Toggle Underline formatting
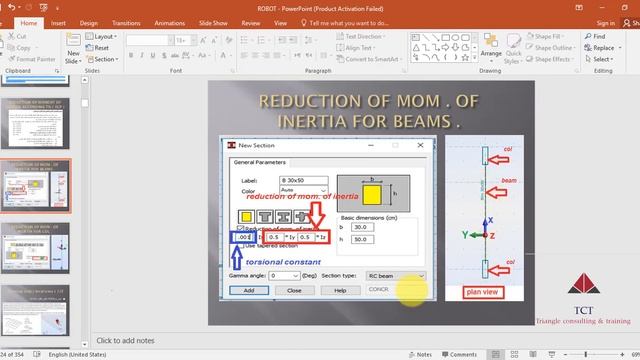The height and width of the screenshot is (360, 640). click(153, 55)
